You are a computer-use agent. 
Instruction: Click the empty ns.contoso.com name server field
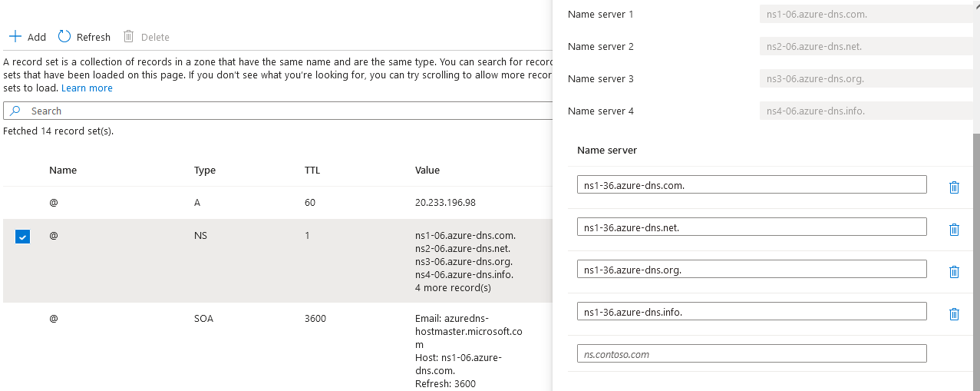(x=751, y=353)
